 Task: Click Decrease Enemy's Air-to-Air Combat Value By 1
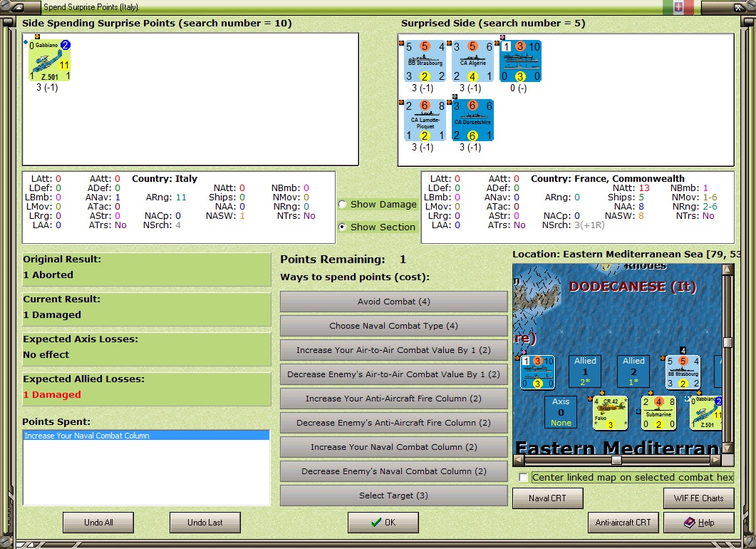pos(393,374)
